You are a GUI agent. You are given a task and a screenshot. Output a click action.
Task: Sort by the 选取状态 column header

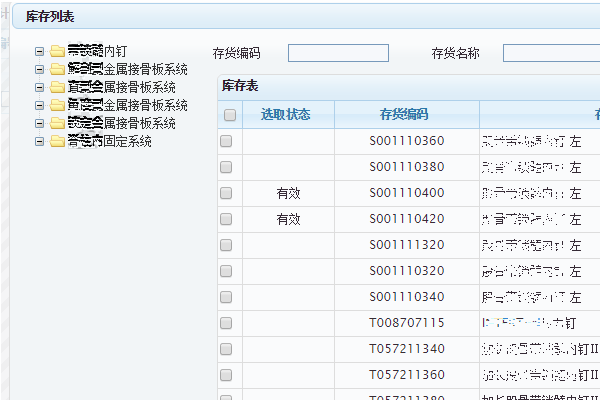click(289, 114)
